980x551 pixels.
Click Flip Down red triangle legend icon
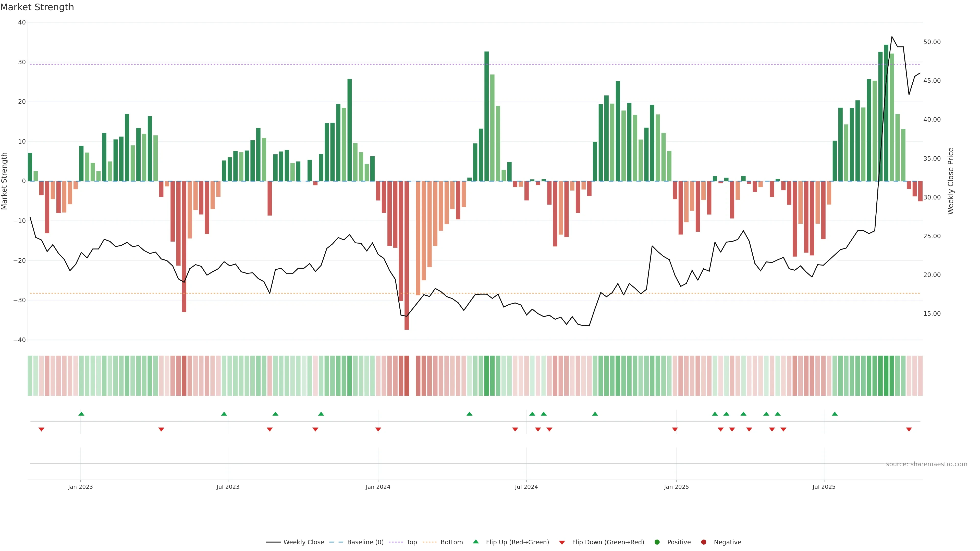(562, 543)
